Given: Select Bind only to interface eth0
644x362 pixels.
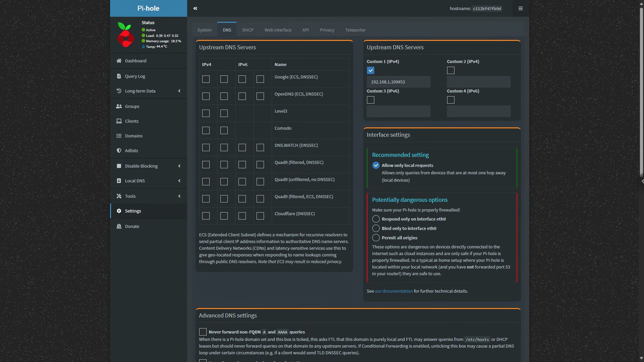Looking at the screenshot, I should [376, 228].
